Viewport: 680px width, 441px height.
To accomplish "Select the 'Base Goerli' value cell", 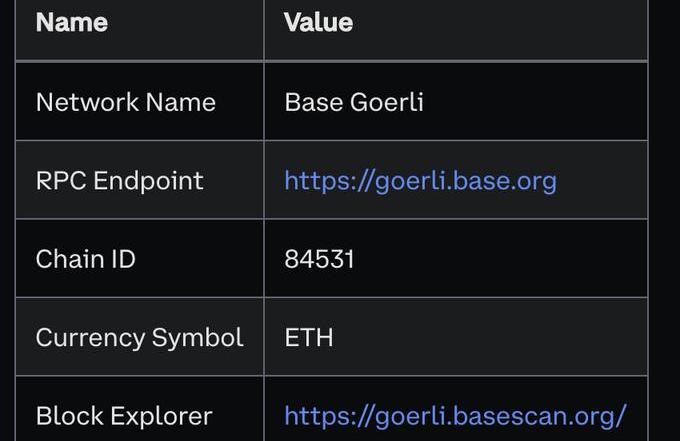I will click(354, 102).
